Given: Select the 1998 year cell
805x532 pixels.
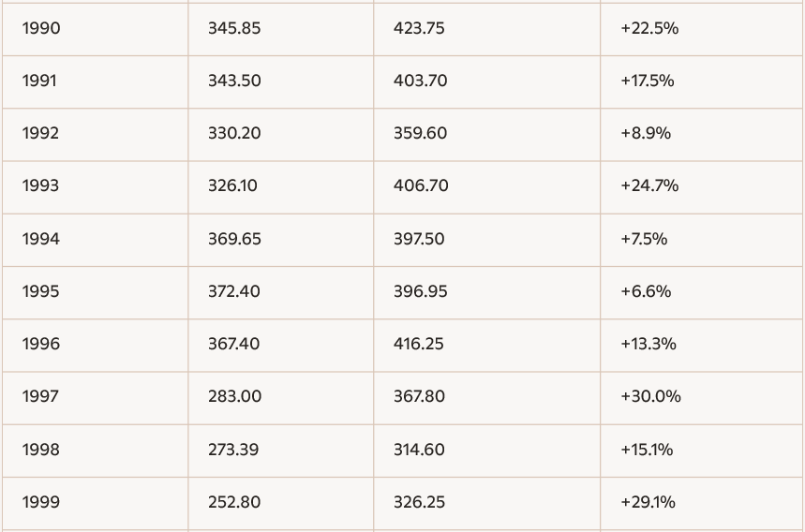Looking at the screenshot, I should click(x=40, y=450).
